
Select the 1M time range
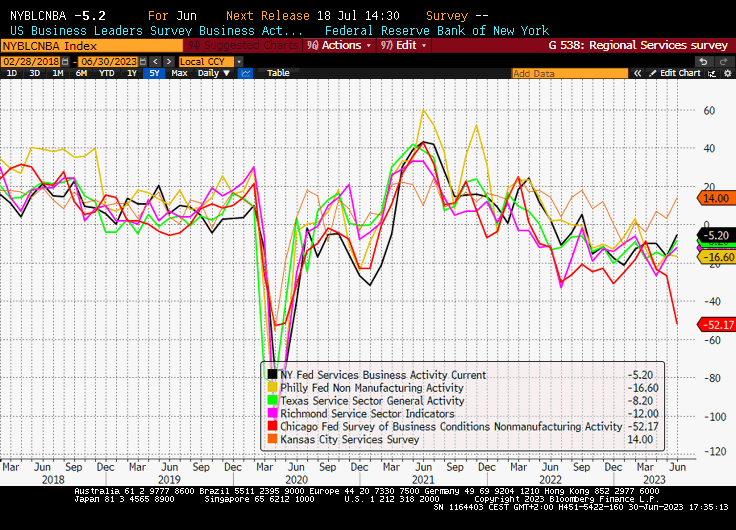pyautogui.click(x=57, y=73)
